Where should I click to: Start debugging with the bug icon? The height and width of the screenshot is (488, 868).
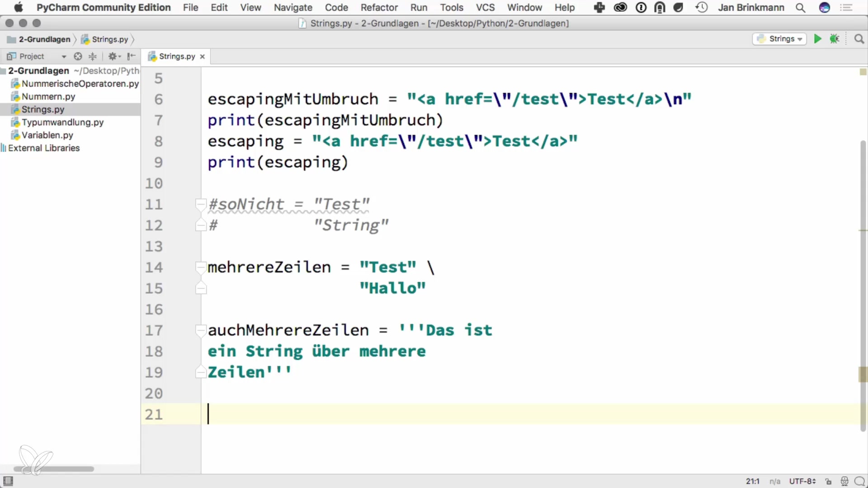tap(835, 39)
